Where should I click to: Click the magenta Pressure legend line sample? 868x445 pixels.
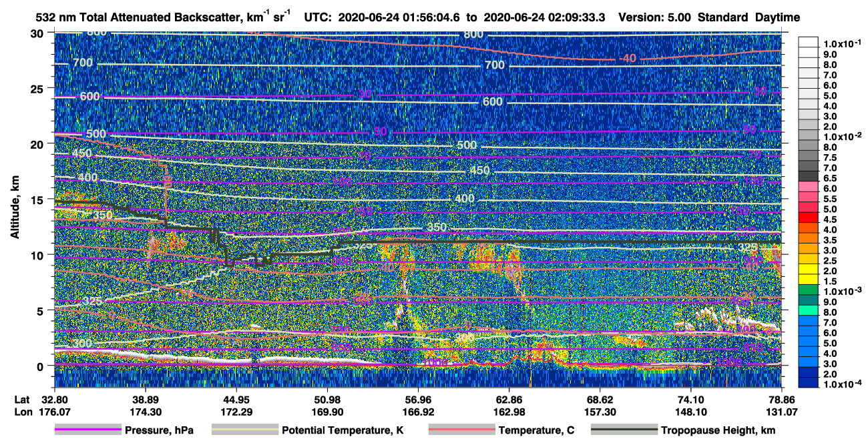pos(88,430)
